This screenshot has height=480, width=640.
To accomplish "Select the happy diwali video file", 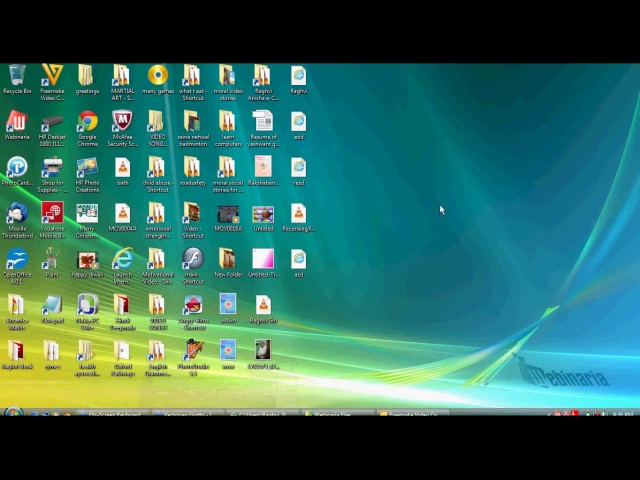I will [x=87, y=263].
